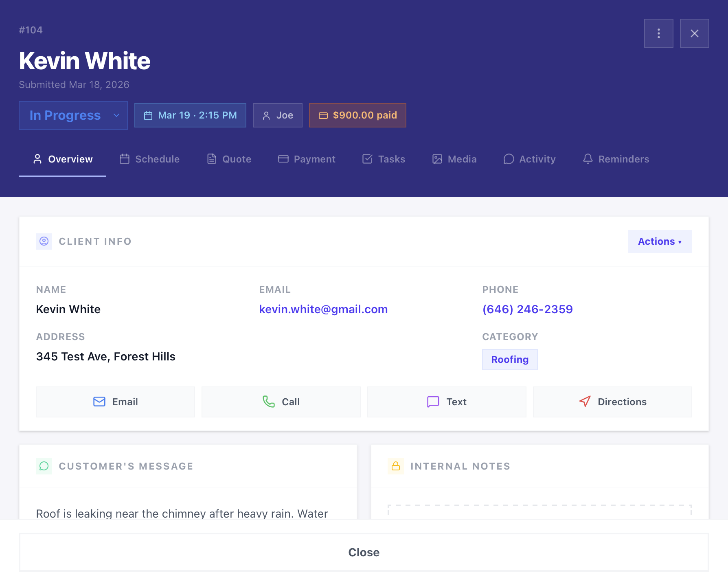Open the Mar 19 2:15 PM schedule chip
Screen dimensions: 728x584
(x=190, y=115)
